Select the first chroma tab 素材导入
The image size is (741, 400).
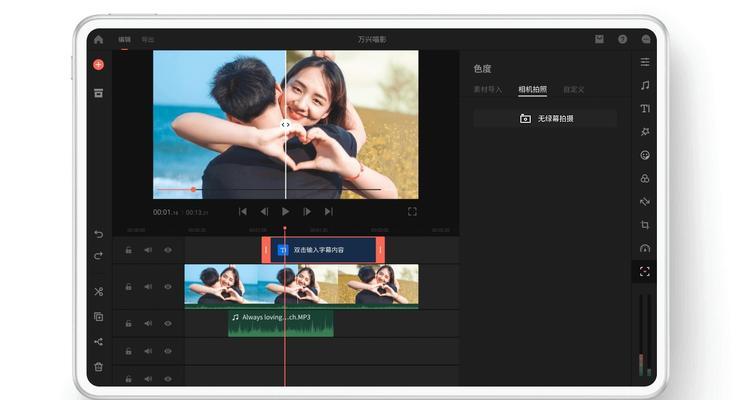[x=488, y=89]
